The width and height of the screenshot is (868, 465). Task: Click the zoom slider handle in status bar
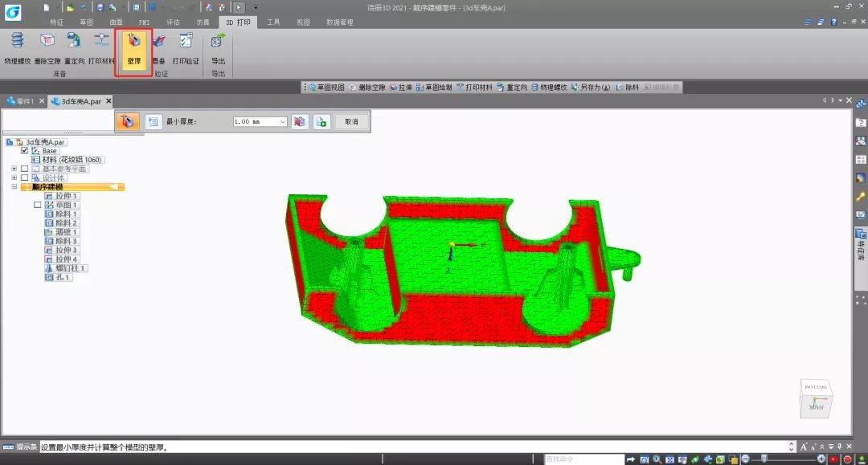tap(764, 459)
